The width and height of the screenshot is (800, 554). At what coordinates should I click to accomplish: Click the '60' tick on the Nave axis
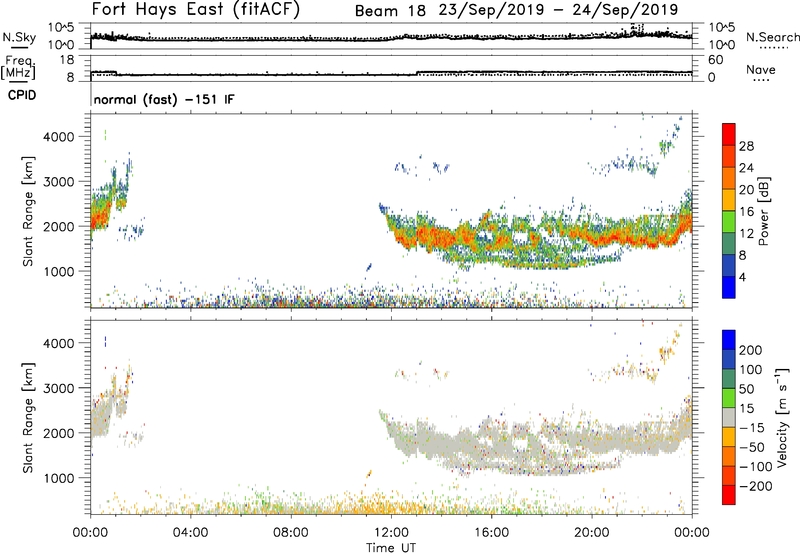point(715,60)
